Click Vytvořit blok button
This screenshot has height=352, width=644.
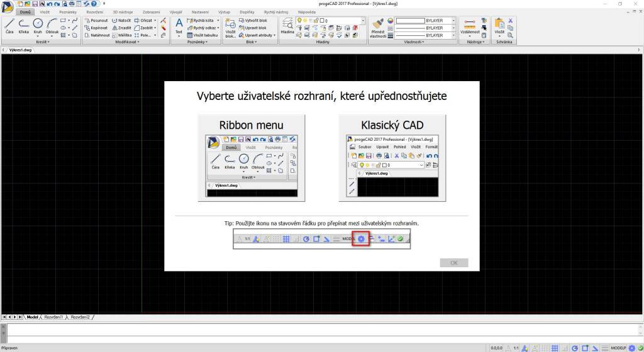[253, 20]
